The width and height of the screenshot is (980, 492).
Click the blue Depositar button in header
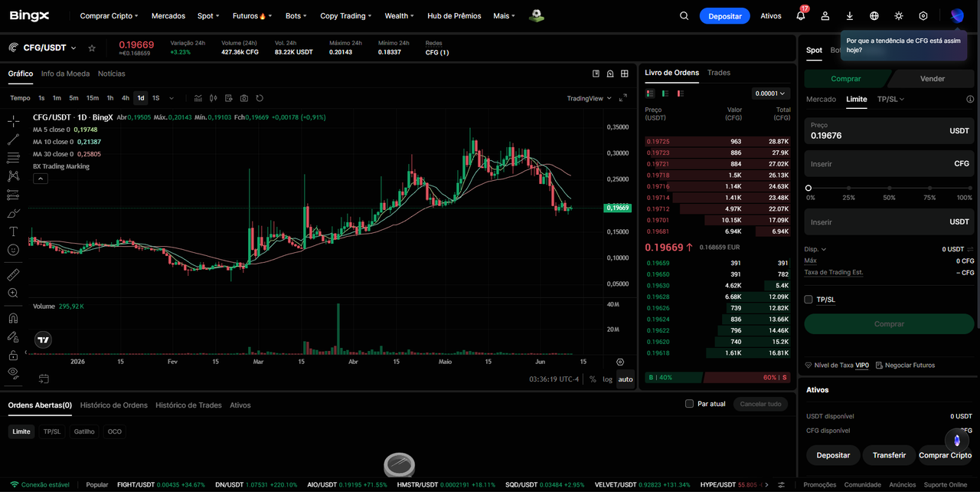[x=724, y=16]
